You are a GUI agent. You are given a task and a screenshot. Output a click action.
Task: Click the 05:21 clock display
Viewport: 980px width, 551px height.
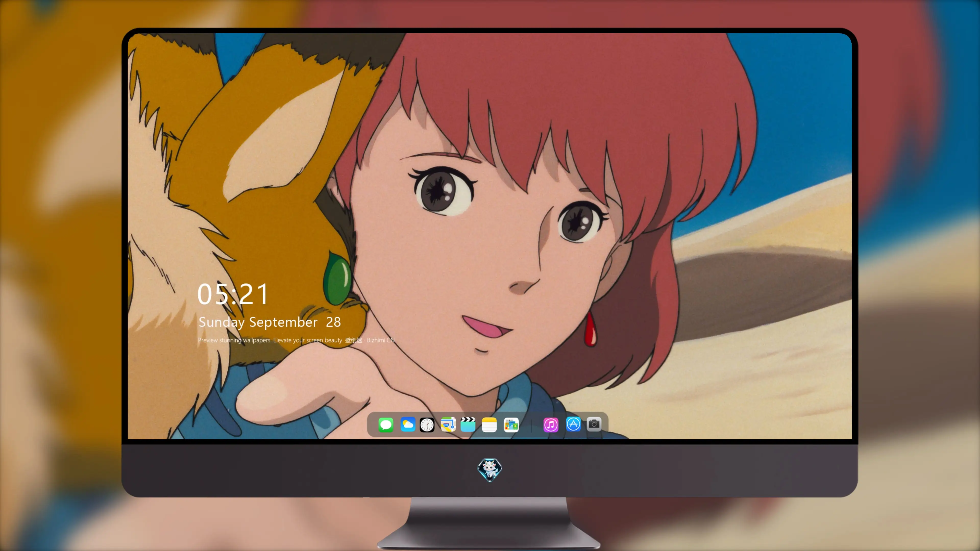(x=233, y=294)
